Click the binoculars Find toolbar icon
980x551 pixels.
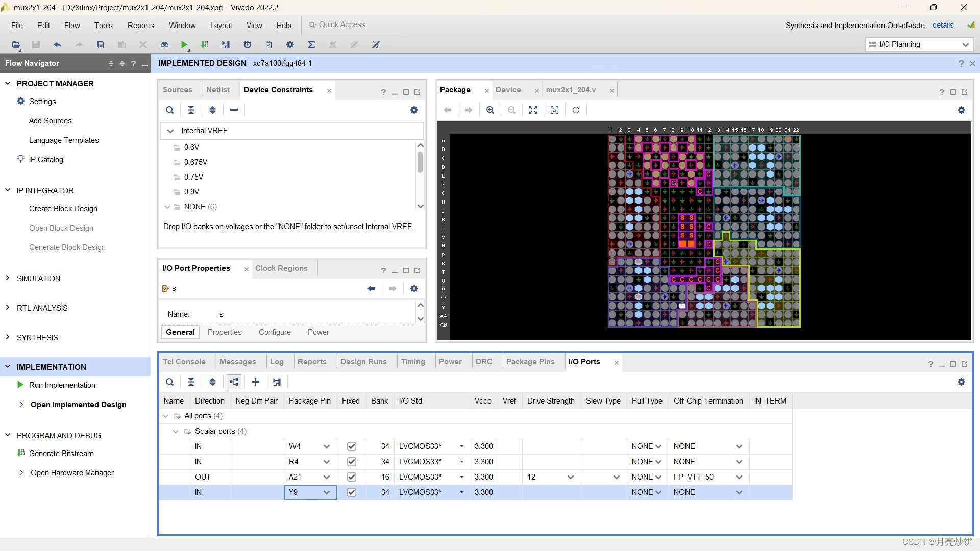point(164,45)
